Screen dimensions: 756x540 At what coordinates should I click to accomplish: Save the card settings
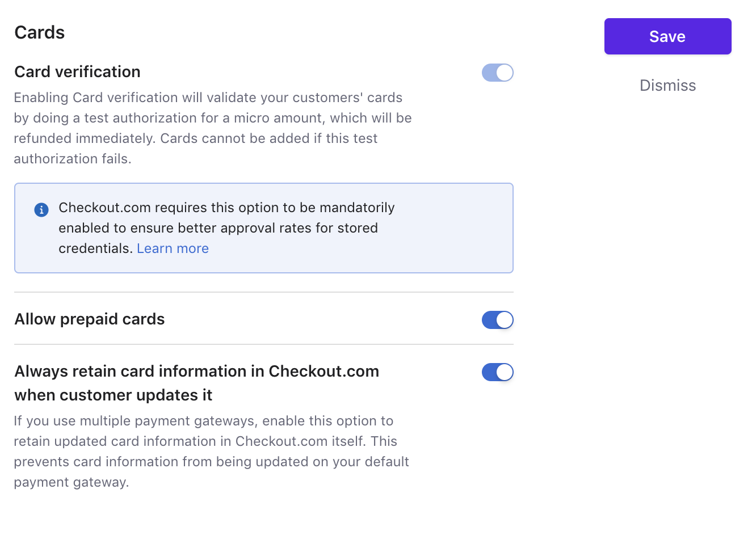[667, 36]
